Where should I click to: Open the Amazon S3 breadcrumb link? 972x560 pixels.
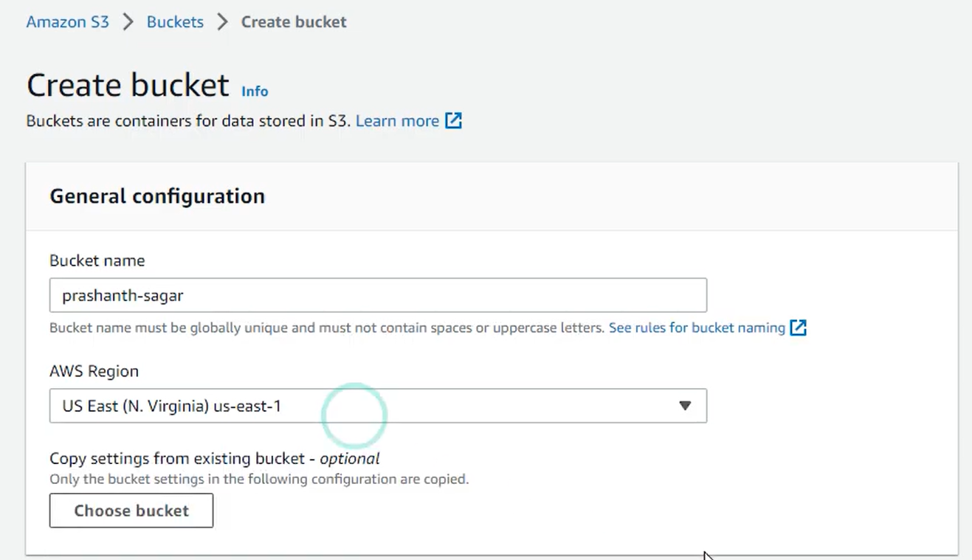coord(67,22)
